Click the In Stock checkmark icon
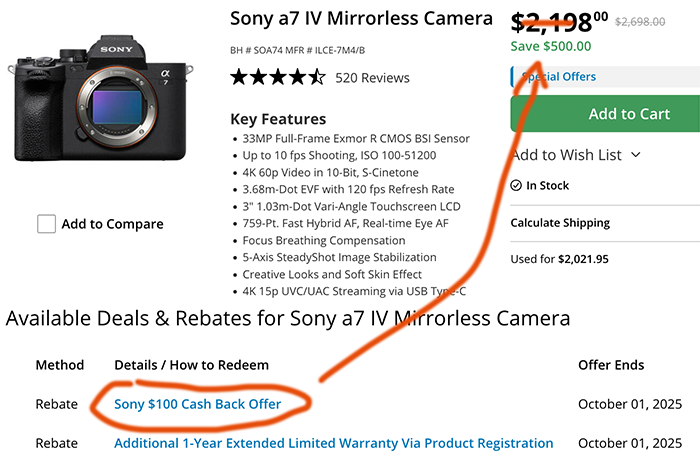700x458 pixels. pyautogui.click(x=516, y=185)
